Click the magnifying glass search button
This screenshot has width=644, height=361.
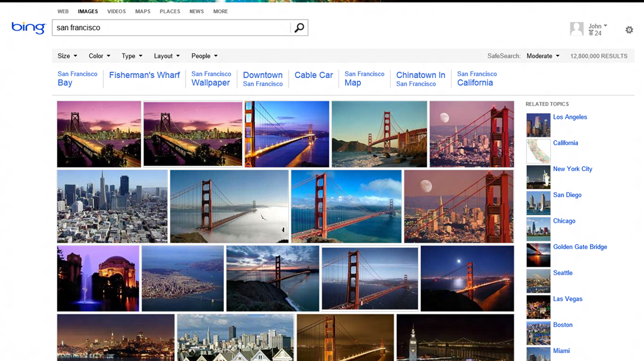299,28
